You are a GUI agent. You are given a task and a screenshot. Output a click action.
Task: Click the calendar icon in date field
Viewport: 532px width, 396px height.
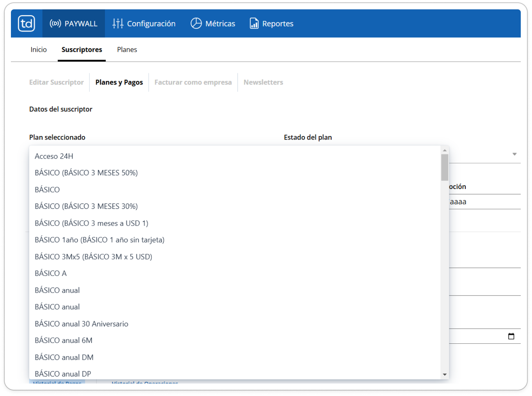pyautogui.click(x=511, y=336)
